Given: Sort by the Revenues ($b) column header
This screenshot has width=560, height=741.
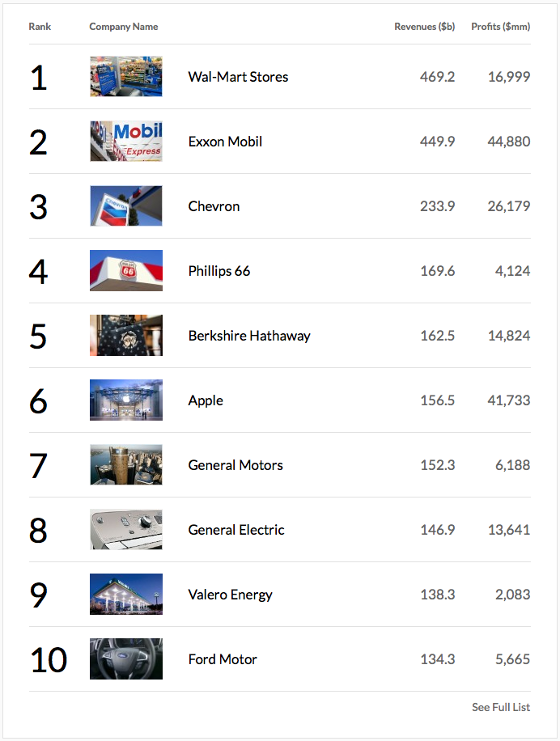Looking at the screenshot, I should click(424, 27).
